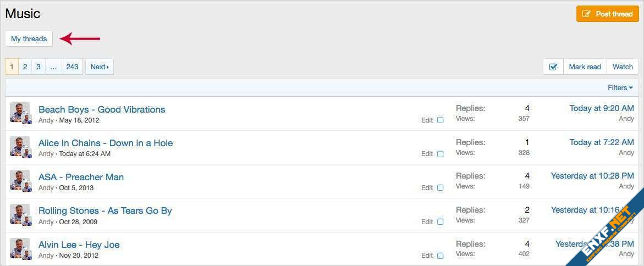This screenshot has height=266, width=644.
Task: Jump to page 2 of thread list
Action: [x=25, y=67]
